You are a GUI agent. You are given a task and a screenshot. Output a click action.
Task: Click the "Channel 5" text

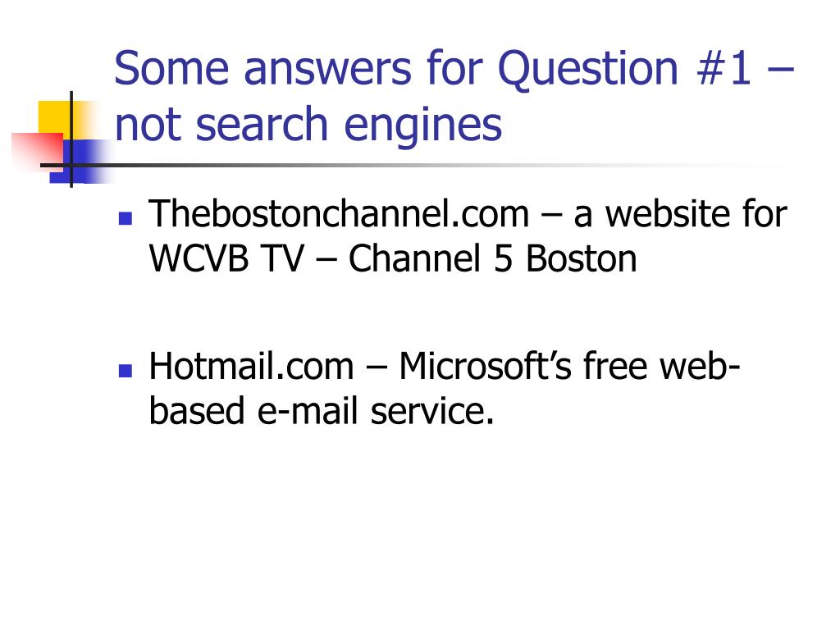click(x=431, y=258)
